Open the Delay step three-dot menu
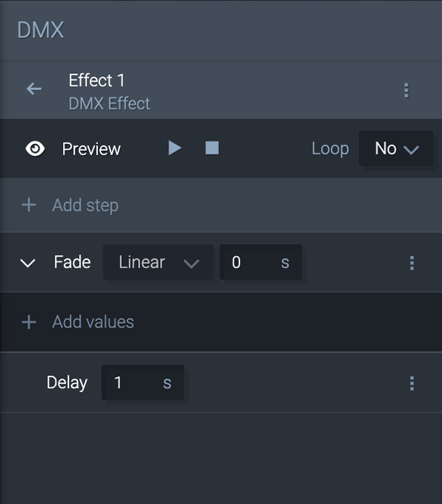 pos(412,383)
